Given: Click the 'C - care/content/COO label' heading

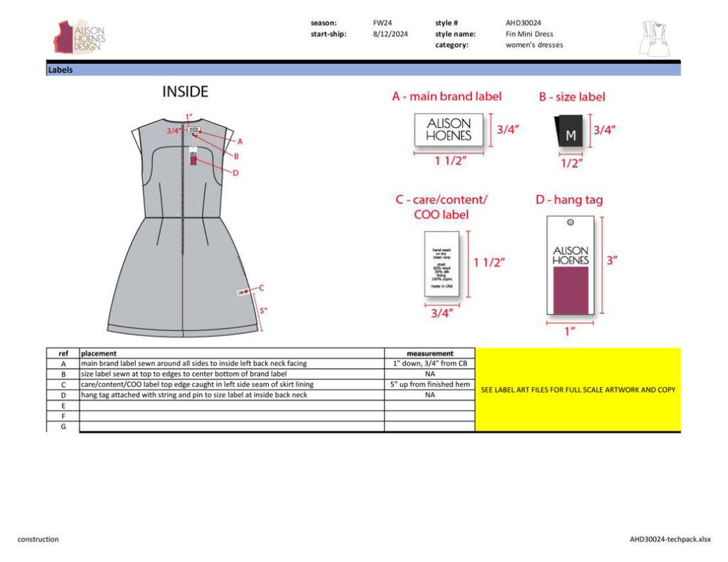Looking at the screenshot, I should point(441,207).
